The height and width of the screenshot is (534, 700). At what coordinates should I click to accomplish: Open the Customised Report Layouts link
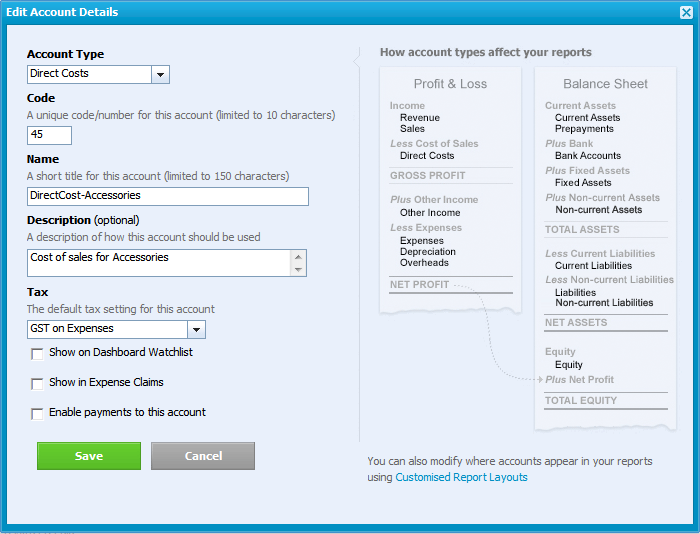pyautogui.click(x=461, y=477)
